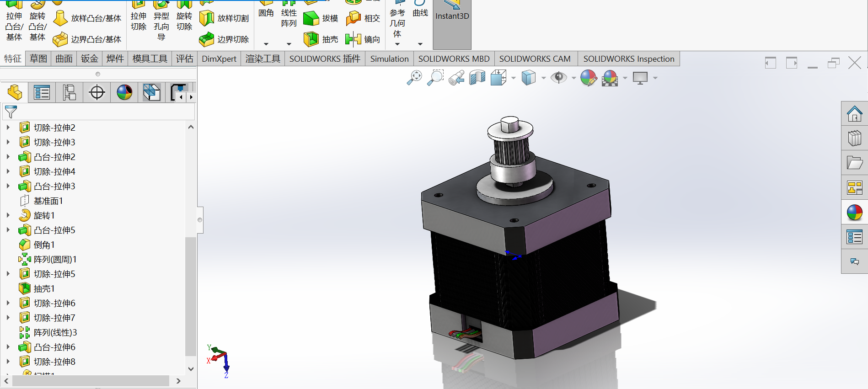Open the Linear Pattern (线性阵列) dropdown arrow

289,44
